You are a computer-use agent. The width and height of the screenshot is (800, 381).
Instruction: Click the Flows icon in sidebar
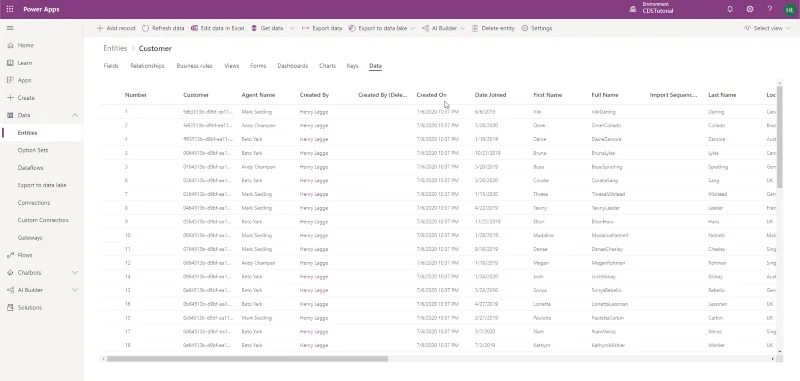(10, 255)
